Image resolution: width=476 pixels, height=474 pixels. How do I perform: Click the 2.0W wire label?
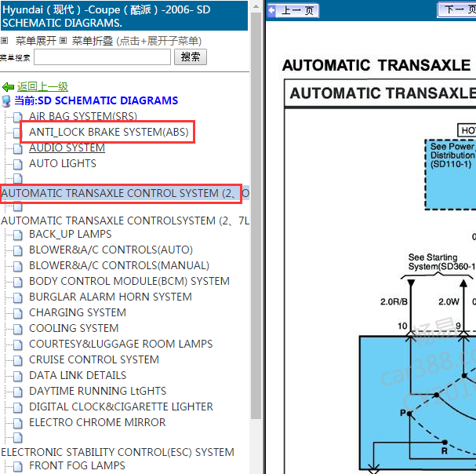pos(449,301)
